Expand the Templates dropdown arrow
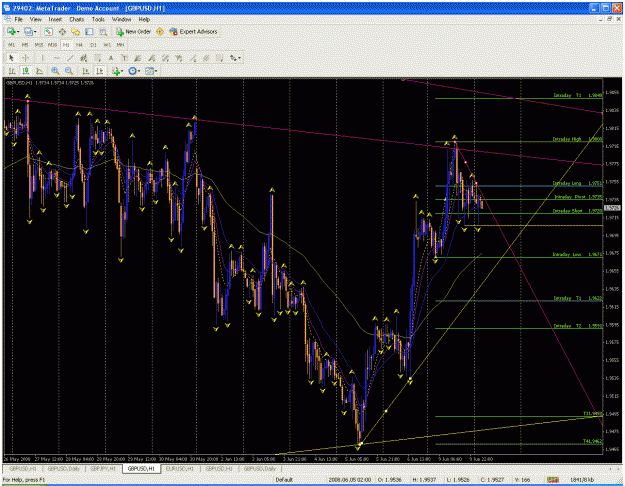Screen dimensions: 625x486 (x=156, y=71)
